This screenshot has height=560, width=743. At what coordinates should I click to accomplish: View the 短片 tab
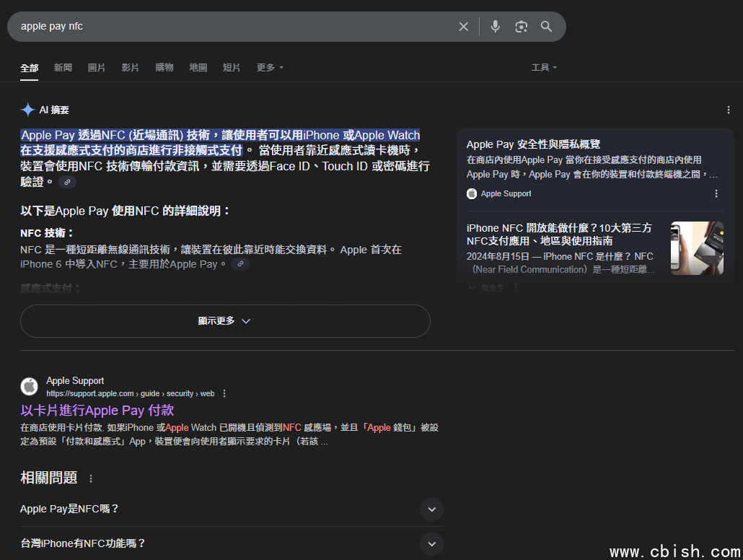pyautogui.click(x=232, y=68)
